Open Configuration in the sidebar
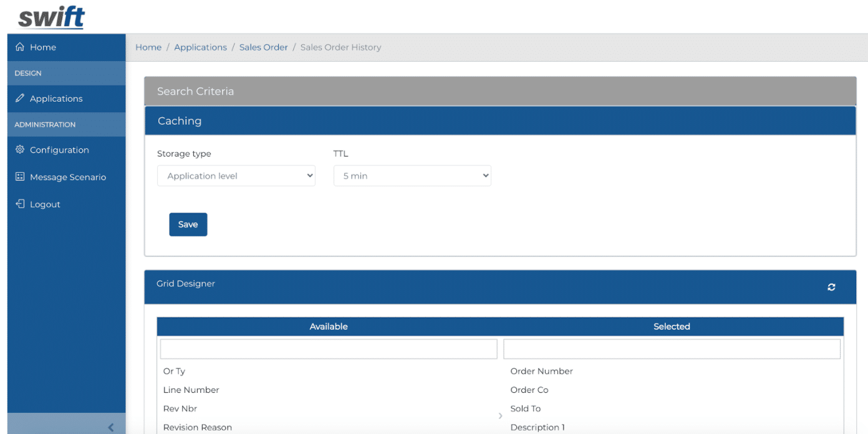The width and height of the screenshot is (868, 434). 67,150
